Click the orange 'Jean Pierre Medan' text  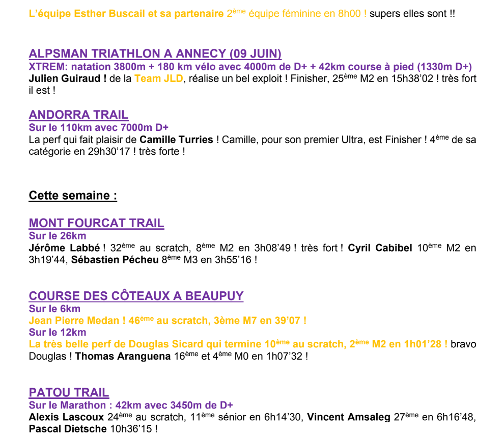pos(74,321)
